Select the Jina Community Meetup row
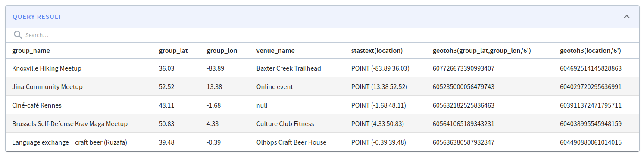The width and height of the screenshot is (644, 157). tap(322, 86)
